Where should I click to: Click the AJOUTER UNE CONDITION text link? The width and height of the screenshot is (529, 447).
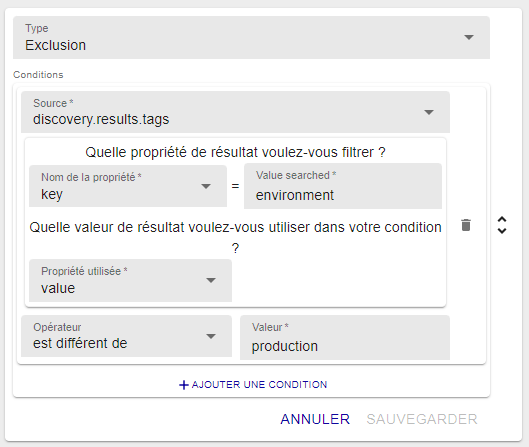[x=259, y=385]
